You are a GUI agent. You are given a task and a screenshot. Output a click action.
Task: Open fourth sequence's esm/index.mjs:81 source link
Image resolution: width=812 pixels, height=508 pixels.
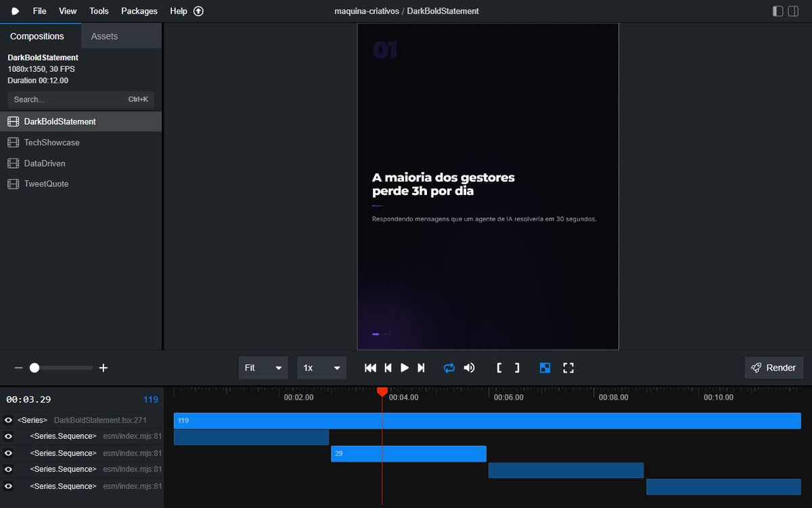tap(133, 486)
